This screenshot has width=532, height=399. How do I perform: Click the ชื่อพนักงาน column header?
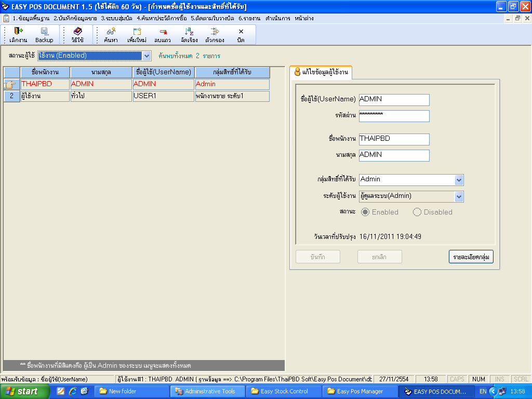tap(45, 72)
